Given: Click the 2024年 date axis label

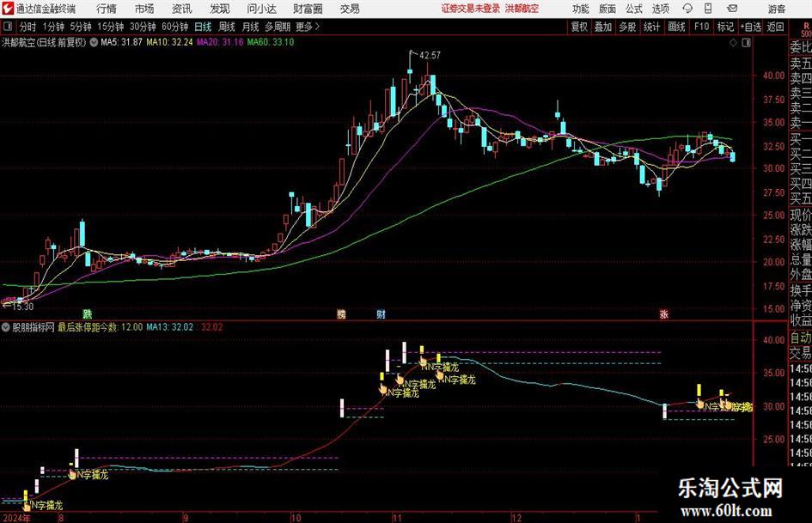Looking at the screenshot, I should point(16,518).
